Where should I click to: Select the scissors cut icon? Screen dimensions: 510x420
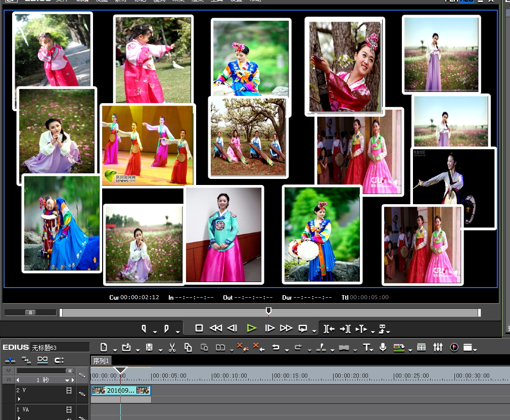(172, 347)
